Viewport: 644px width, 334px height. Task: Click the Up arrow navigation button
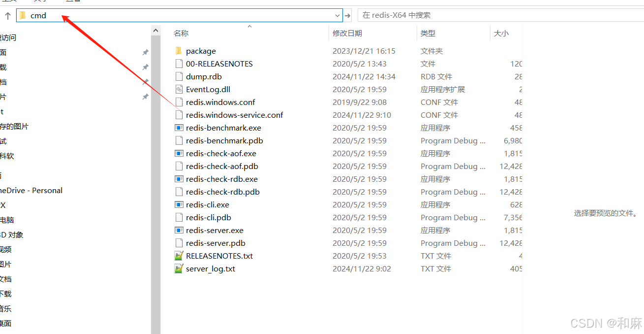tap(8, 16)
